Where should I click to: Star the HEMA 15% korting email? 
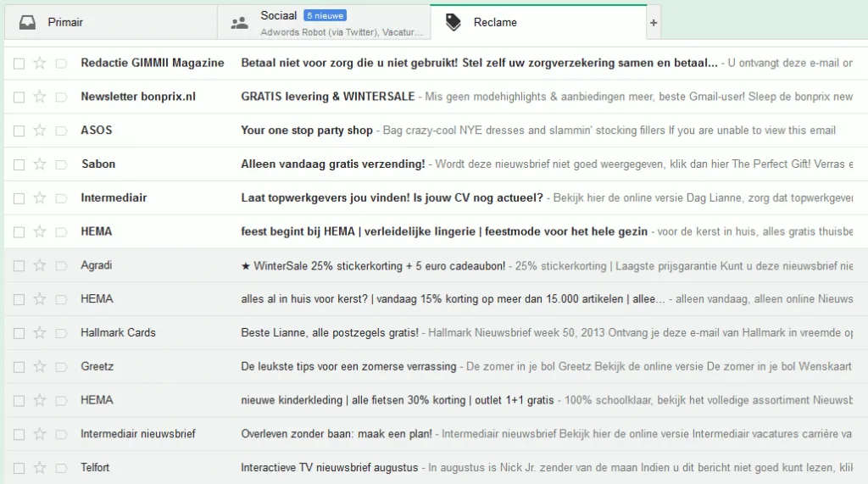coord(39,299)
